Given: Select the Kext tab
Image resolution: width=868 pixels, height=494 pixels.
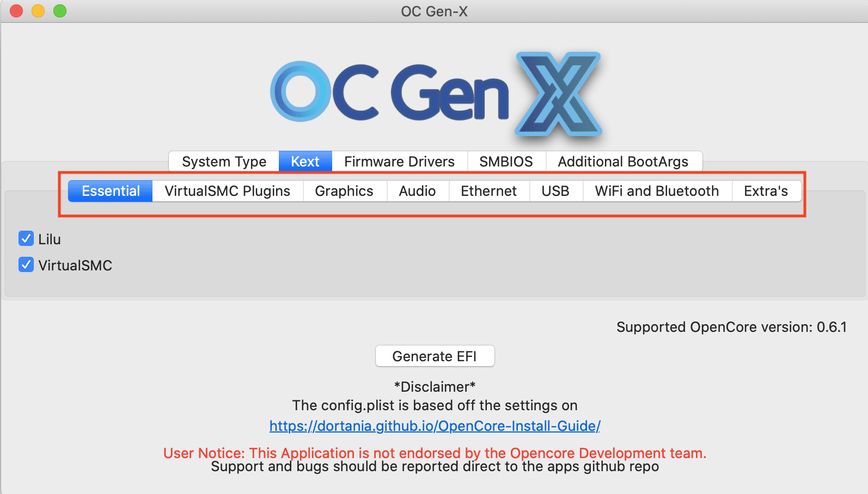Looking at the screenshot, I should click(305, 162).
